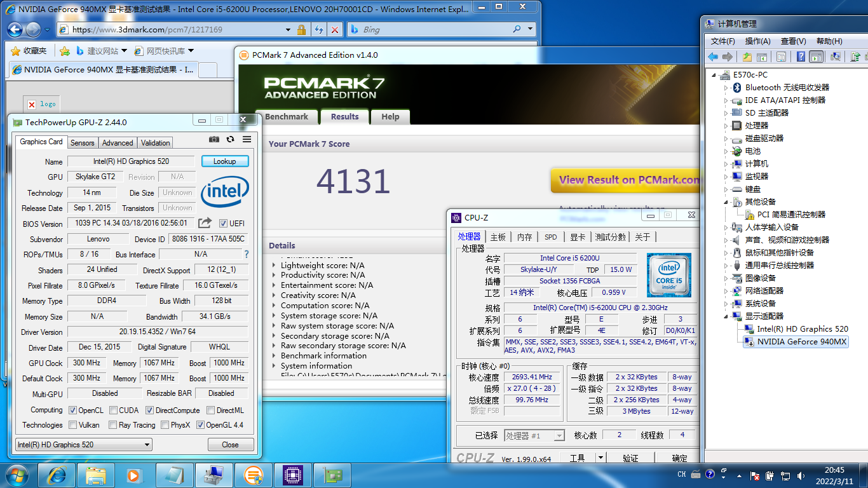
Task: Click Close button in GPU-Z
Action: 230,445
